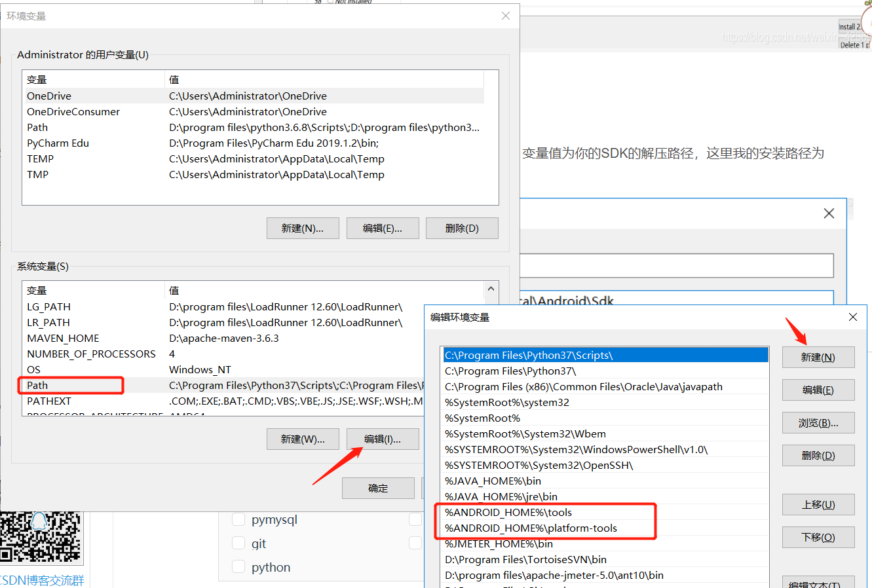Select the plain %SystemRoot% entry

[605, 418]
